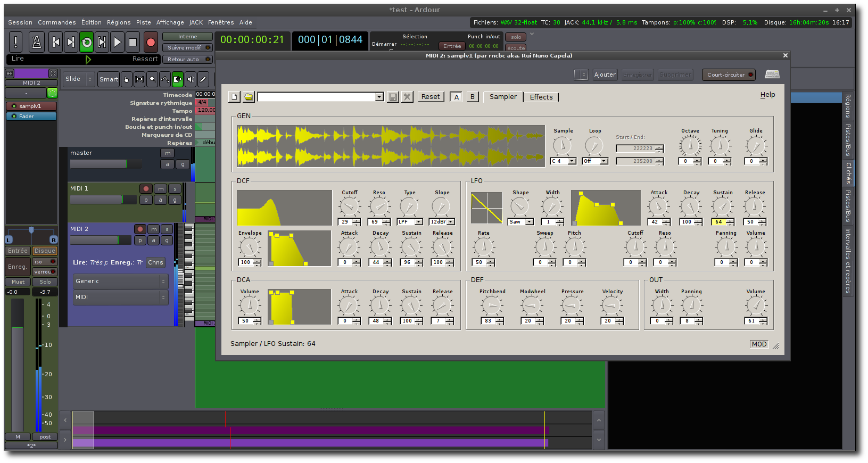
Task: Arm the global record button
Action: point(151,42)
